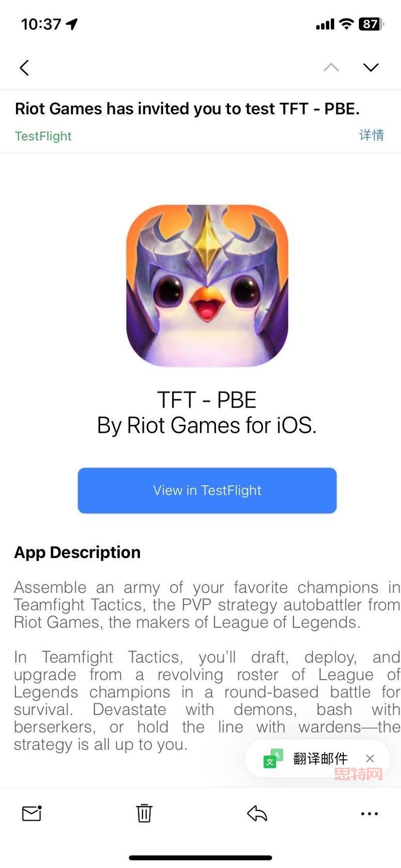Image resolution: width=401 pixels, height=868 pixels.
Task: Delete the email with the trash icon
Action: 144,813
